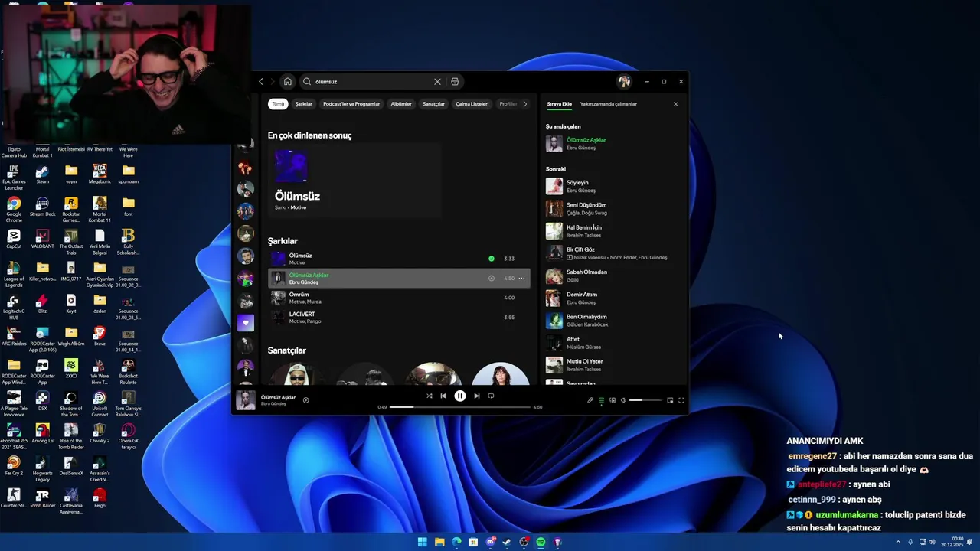Filter results by Albümler
Screen dimensions: 980x551
coord(401,104)
